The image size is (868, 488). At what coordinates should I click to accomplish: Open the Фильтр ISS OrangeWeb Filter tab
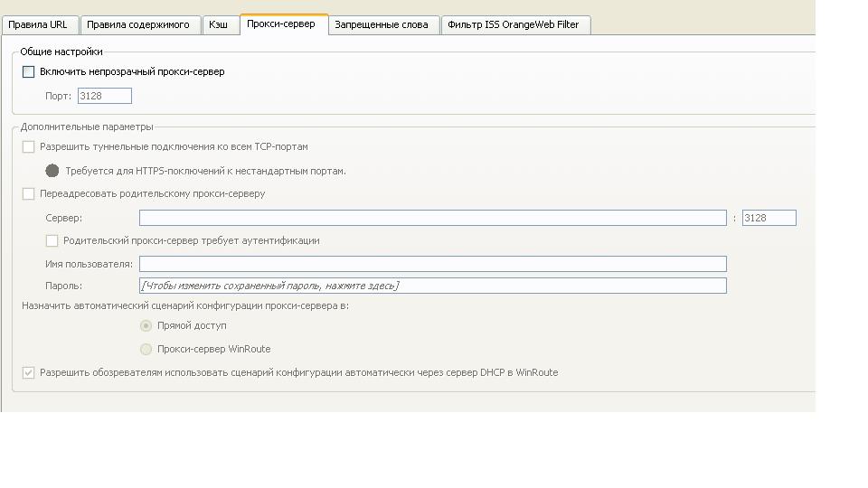[x=515, y=25]
